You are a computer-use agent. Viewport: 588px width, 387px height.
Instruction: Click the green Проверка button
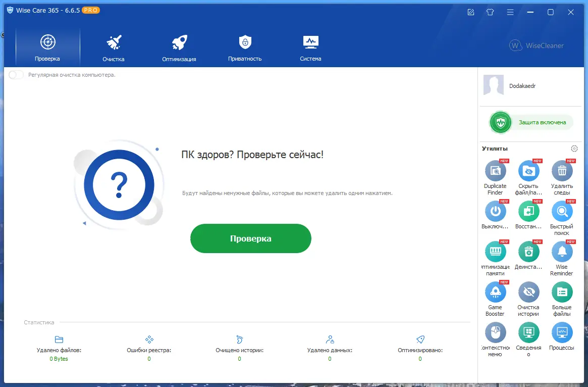250,238
